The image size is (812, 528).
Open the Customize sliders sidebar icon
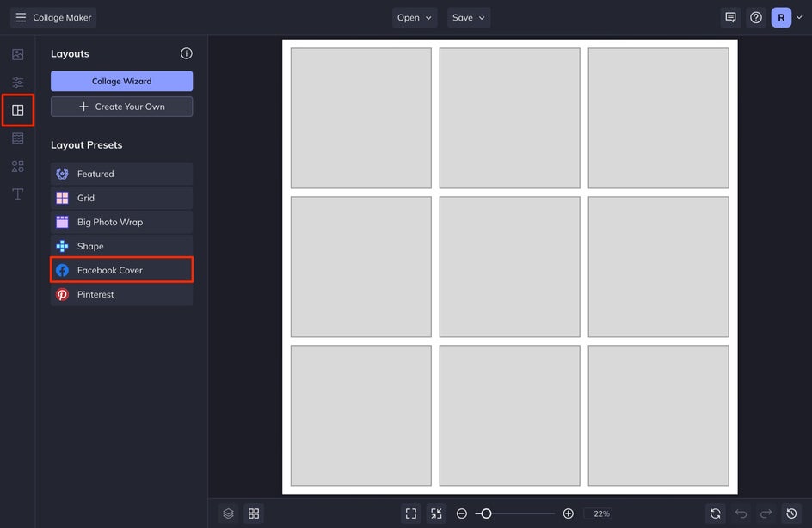tap(17, 83)
